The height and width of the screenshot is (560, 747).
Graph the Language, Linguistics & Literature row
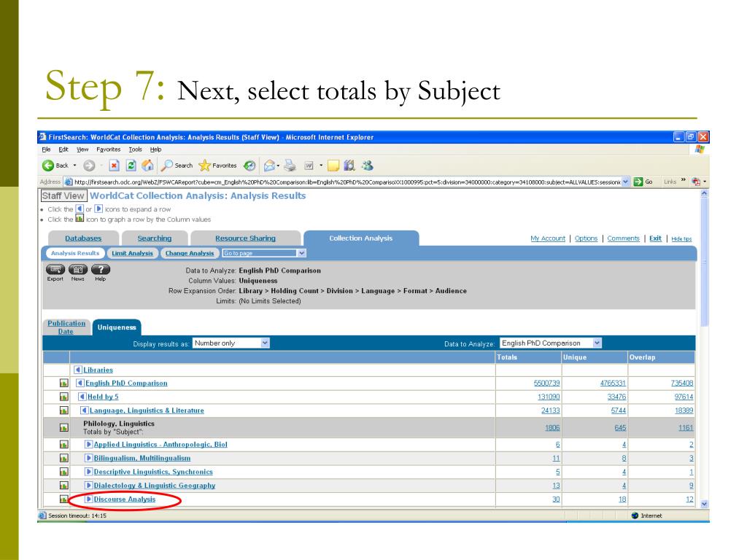pos(64,410)
